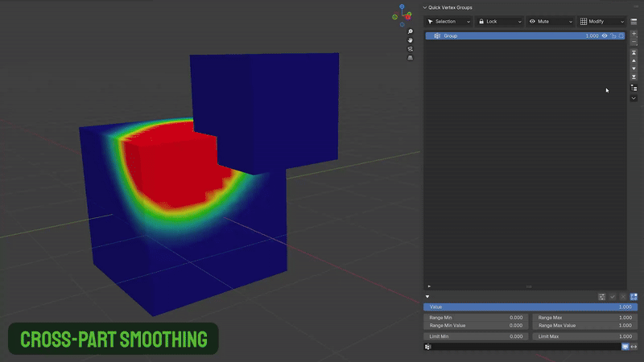The image size is (644, 362).
Task: Click the options sliders icon above Value
Action: point(601,296)
